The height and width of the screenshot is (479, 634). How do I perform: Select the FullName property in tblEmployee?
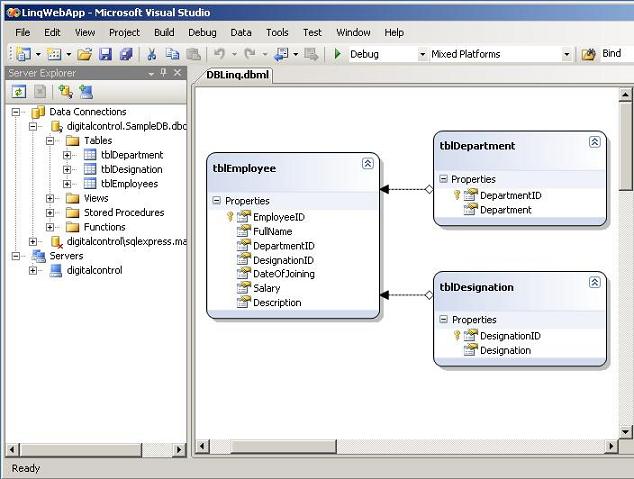(273, 232)
